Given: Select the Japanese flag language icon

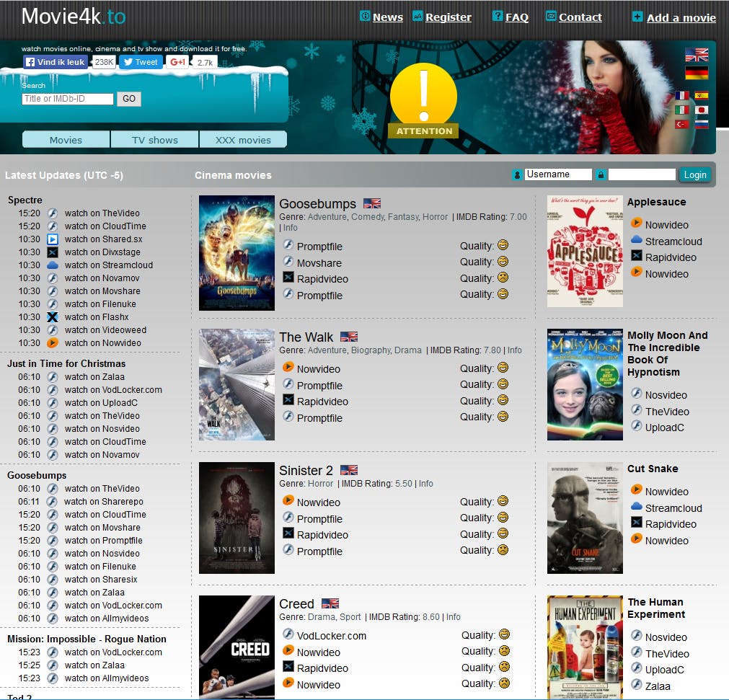Looking at the screenshot, I should coord(702,110).
